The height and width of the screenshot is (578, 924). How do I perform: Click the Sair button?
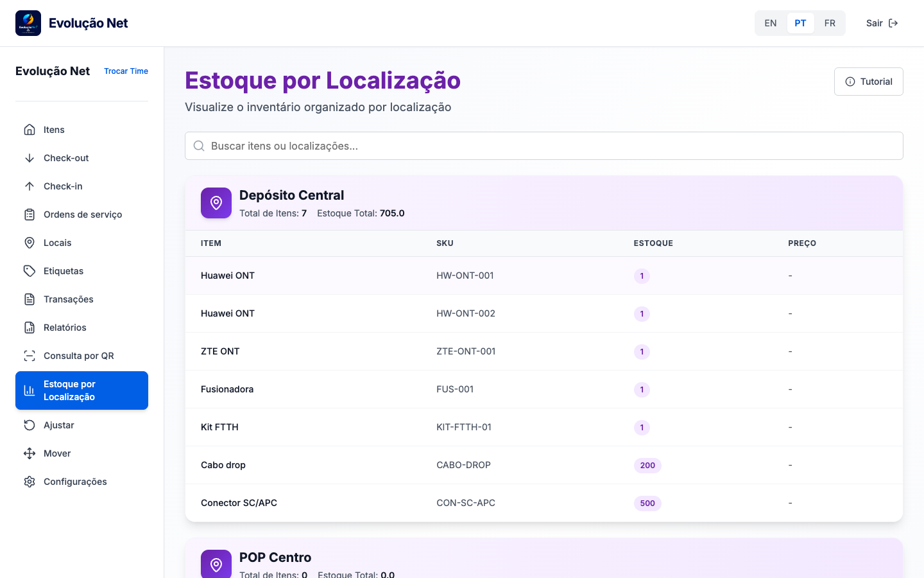coord(882,23)
